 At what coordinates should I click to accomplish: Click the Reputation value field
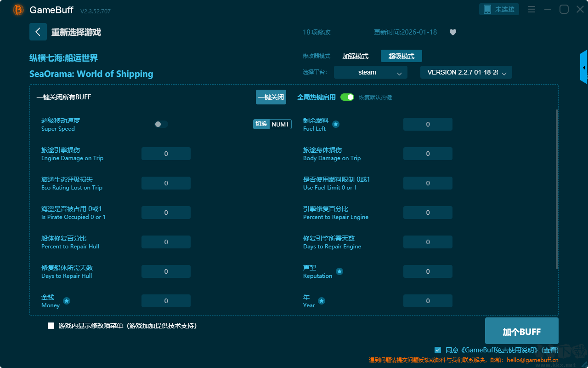428,271
